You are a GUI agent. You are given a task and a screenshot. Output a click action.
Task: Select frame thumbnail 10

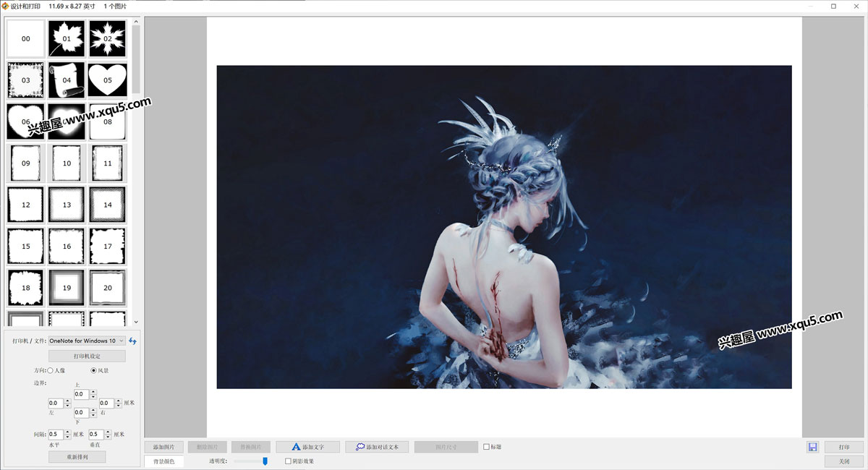coord(67,163)
